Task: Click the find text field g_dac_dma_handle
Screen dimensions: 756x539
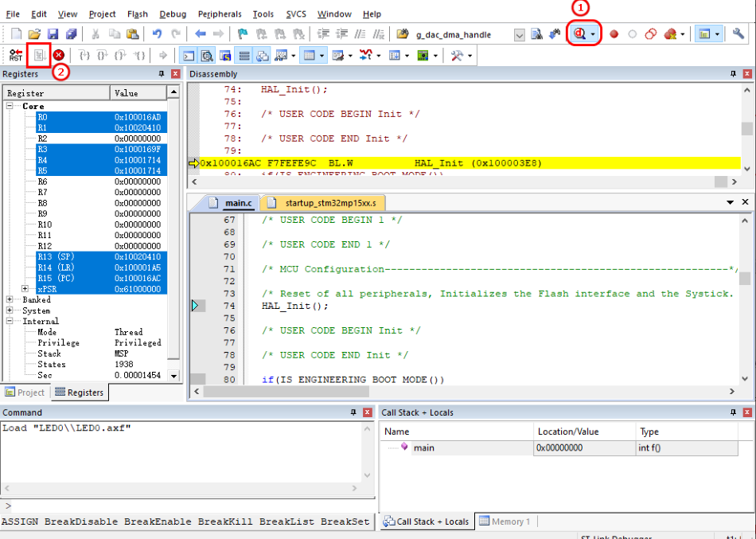Action: (463, 35)
